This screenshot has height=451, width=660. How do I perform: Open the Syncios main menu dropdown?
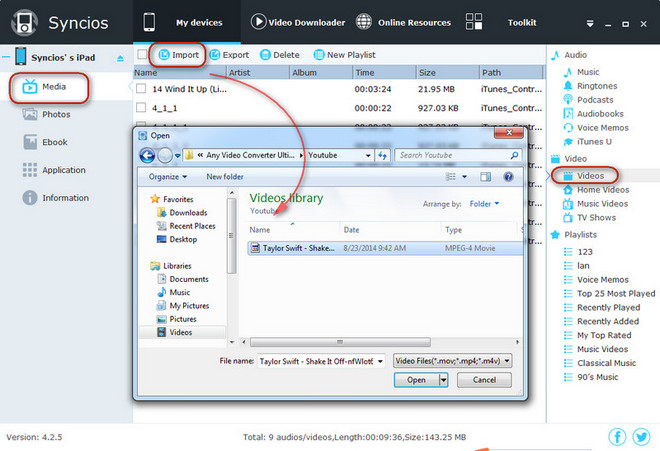coord(590,24)
